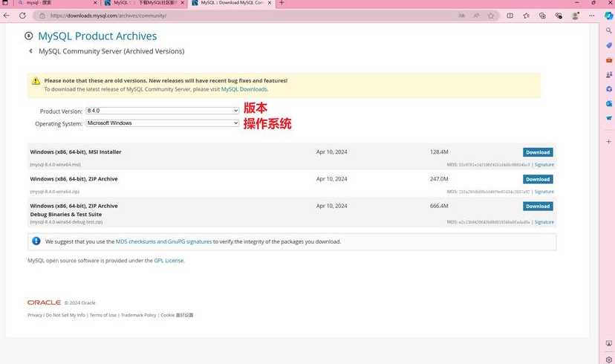Image resolution: width=615 pixels, height=364 pixels.
Task: Click the 128.4M size value
Action: 439,152
